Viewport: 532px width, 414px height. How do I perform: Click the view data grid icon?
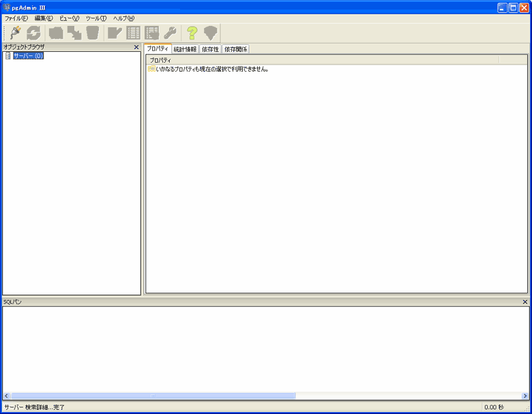pyautogui.click(x=134, y=33)
